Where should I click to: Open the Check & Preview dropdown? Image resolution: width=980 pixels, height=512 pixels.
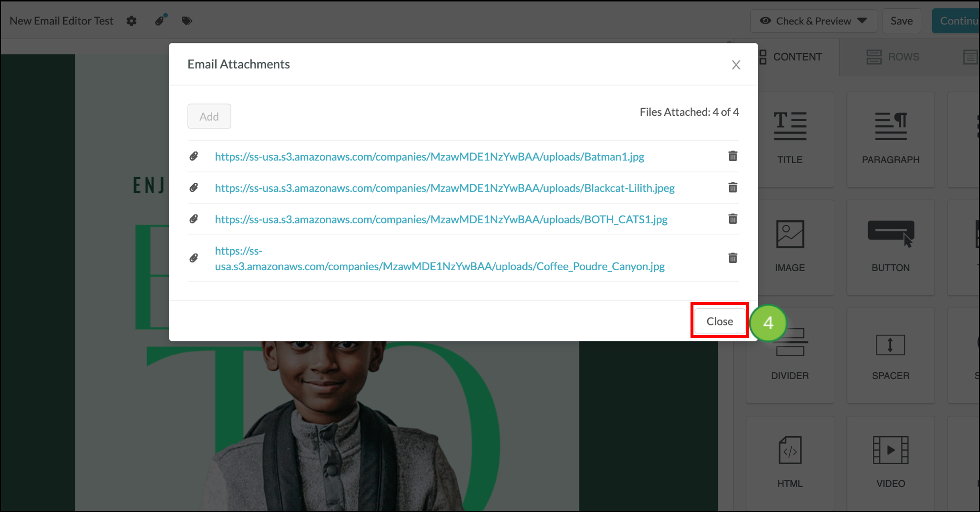(x=813, y=21)
